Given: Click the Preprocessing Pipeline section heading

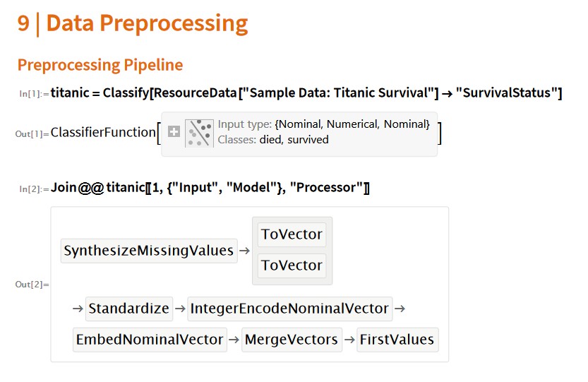Looking at the screenshot, I should pyautogui.click(x=100, y=65).
